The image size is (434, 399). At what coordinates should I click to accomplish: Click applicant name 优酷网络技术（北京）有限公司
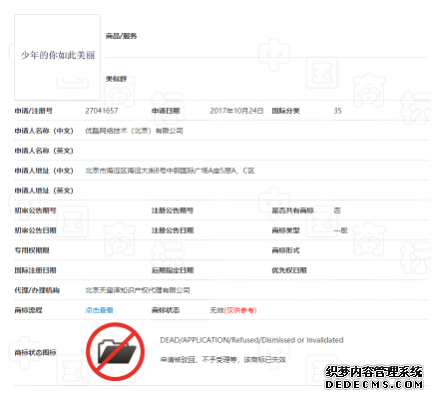tap(134, 131)
